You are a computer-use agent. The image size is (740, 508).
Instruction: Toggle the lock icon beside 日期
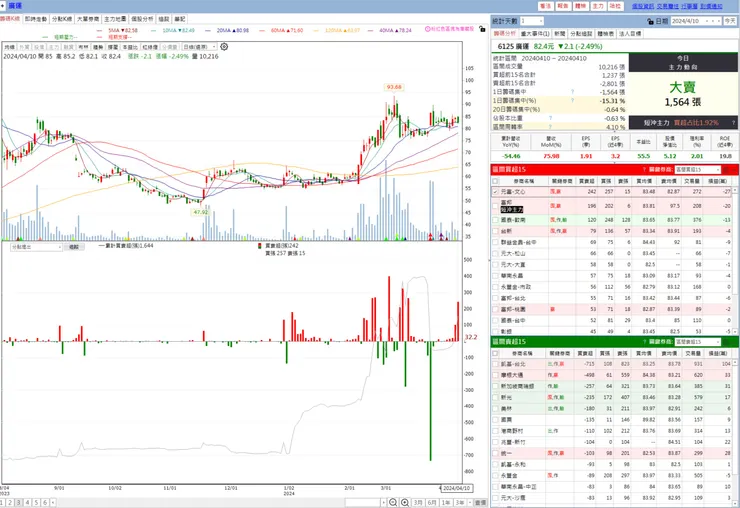(651, 21)
